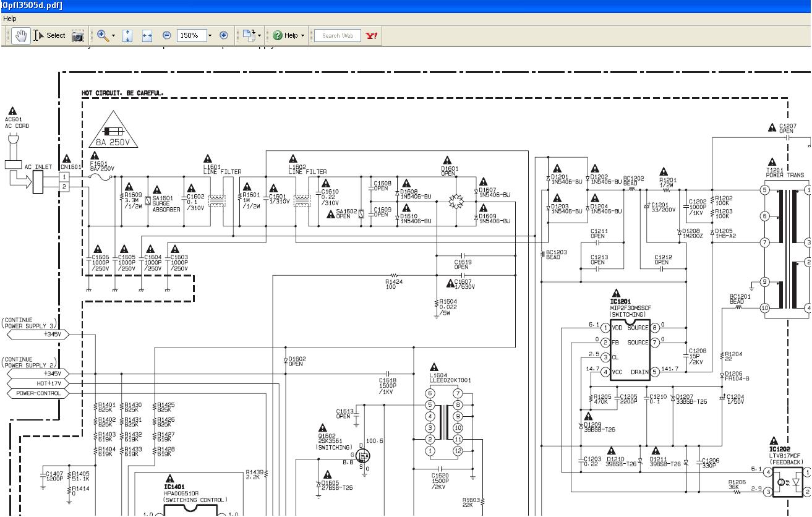This screenshot has height=517, width=812.
Task: Activate the Select text tool
Action: [x=50, y=36]
